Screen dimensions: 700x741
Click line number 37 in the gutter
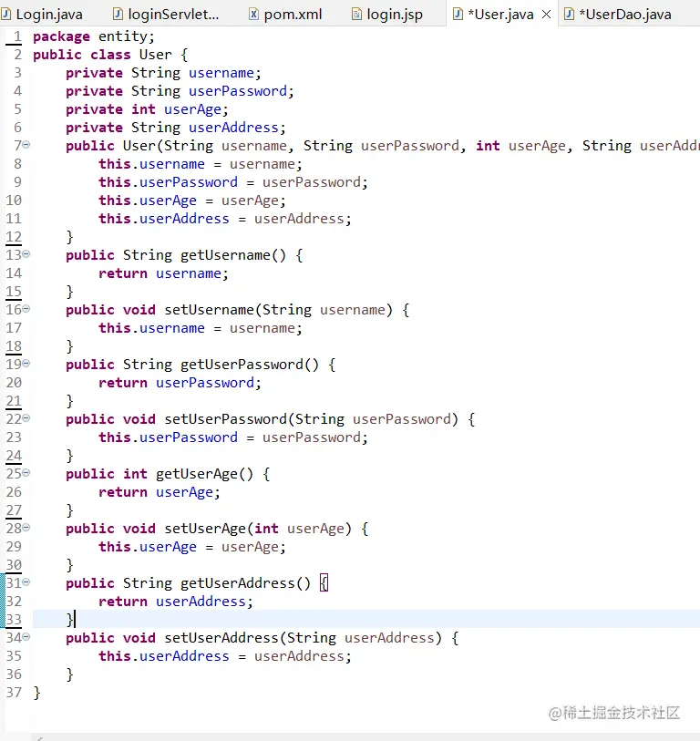(14, 693)
